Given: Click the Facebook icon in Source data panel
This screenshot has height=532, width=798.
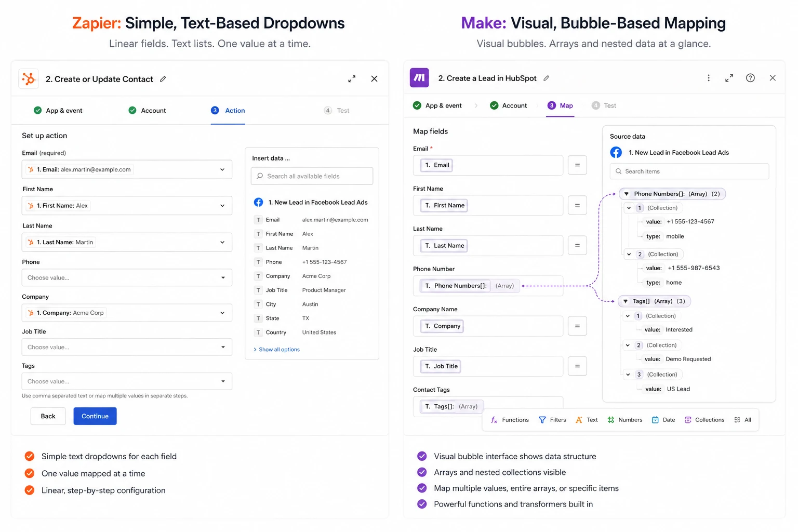Looking at the screenshot, I should (x=616, y=152).
